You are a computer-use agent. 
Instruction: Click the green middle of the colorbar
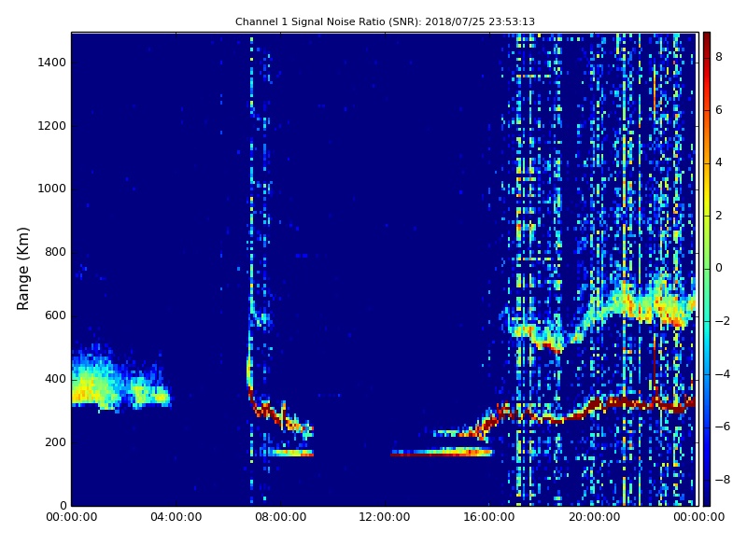click(707, 269)
